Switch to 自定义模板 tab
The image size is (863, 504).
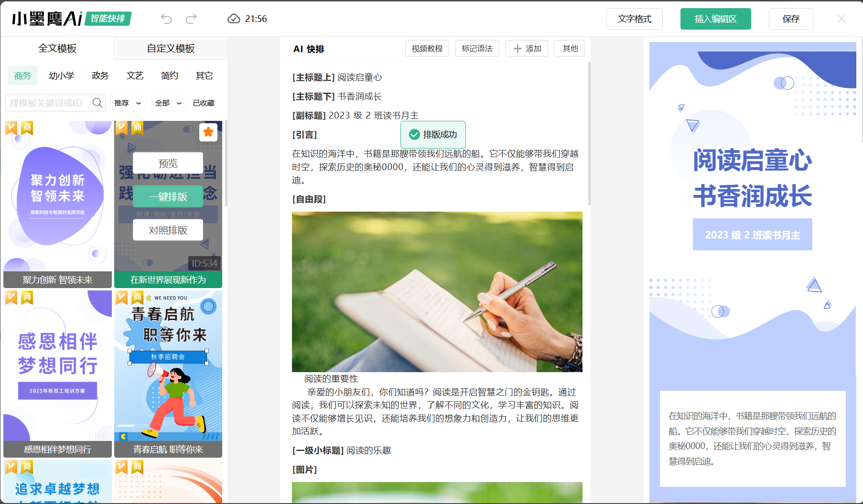coord(171,48)
